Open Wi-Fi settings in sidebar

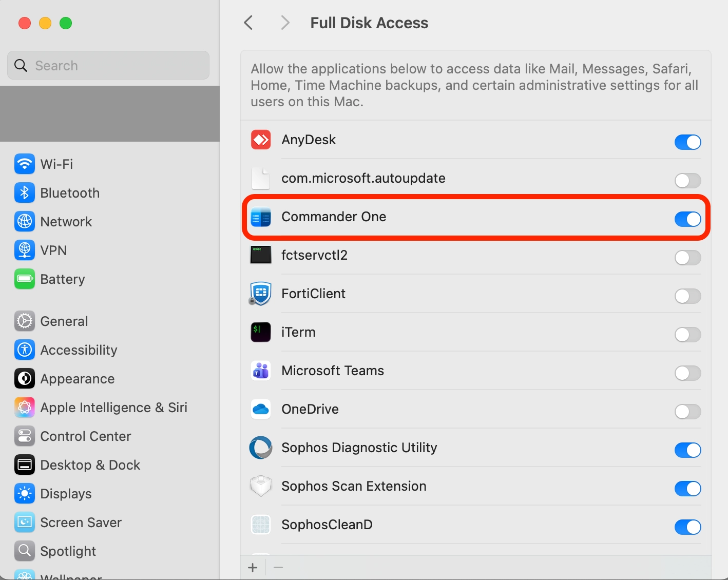coord(56,164)
